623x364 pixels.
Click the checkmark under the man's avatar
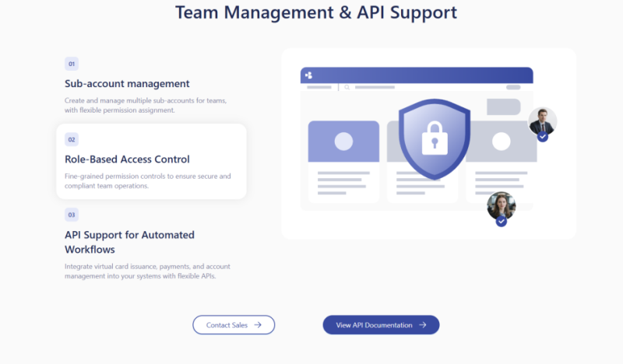pyautogui.click(x=543, y=137)
